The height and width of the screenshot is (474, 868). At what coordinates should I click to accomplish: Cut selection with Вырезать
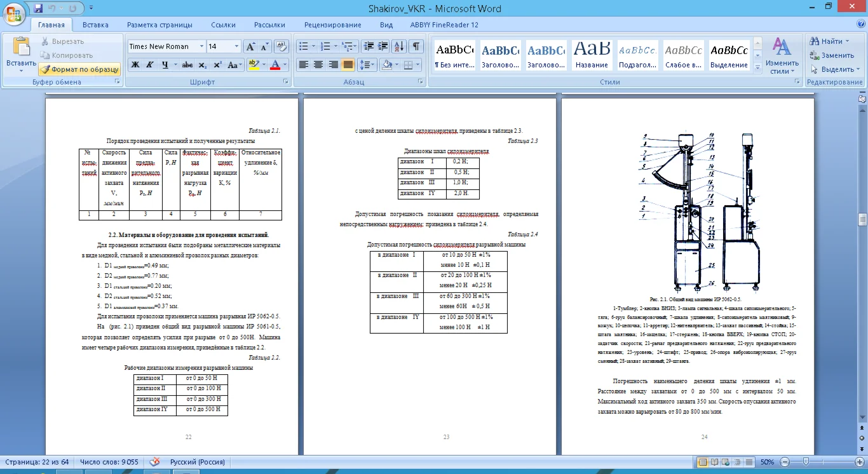[63, 41]
